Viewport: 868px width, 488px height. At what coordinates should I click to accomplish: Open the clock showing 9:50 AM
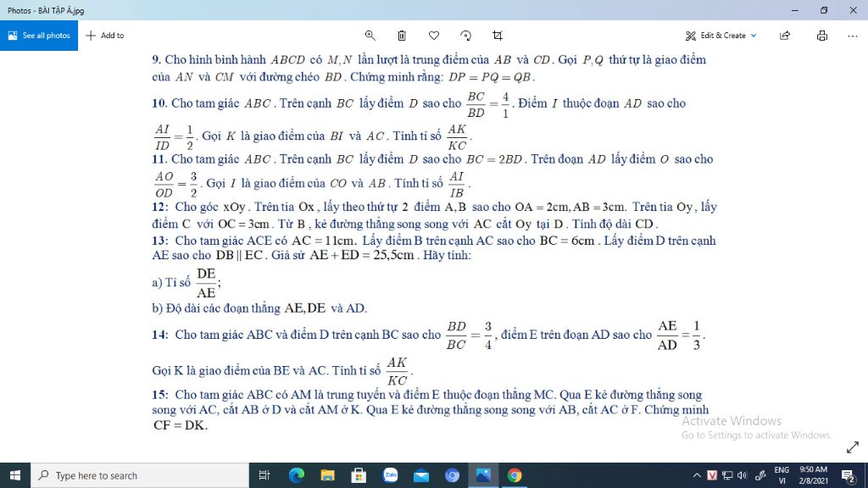click(x=813, y=475)
